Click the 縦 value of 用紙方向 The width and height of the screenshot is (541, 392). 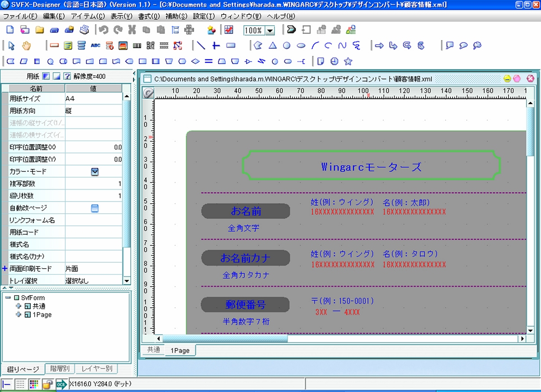coord(93,111)
